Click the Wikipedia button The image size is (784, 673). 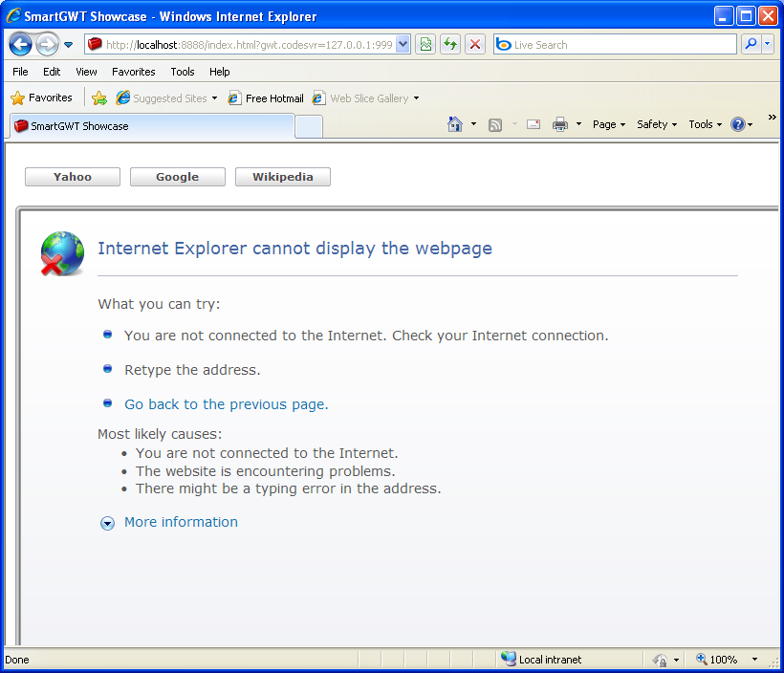pyautogui.click(x=283, y=177)
